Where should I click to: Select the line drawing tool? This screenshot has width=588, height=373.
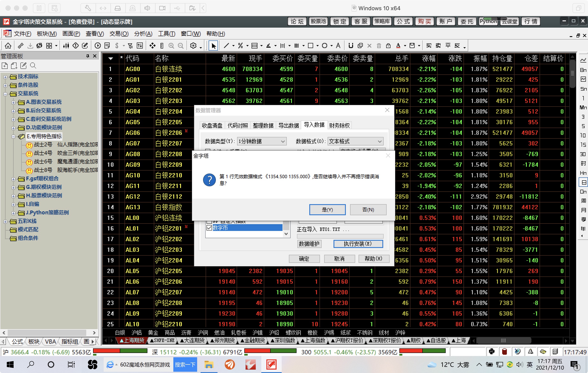coord(227,46)
